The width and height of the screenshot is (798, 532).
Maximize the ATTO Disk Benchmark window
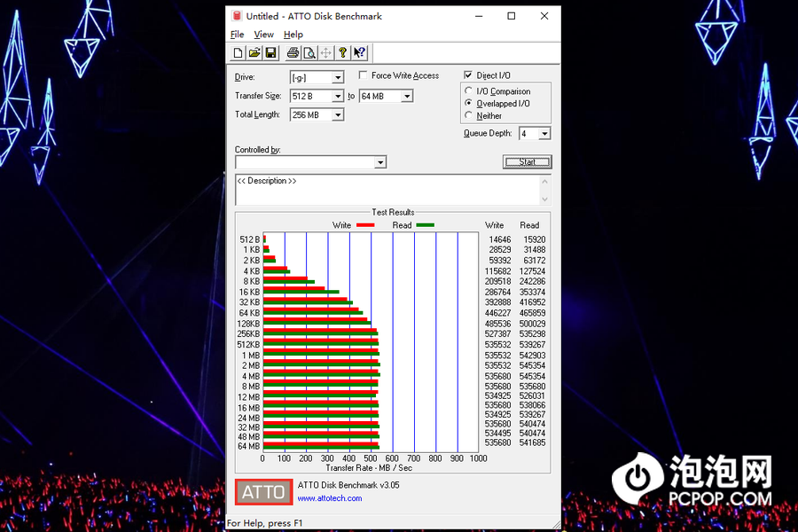click(x=512, y=16)
